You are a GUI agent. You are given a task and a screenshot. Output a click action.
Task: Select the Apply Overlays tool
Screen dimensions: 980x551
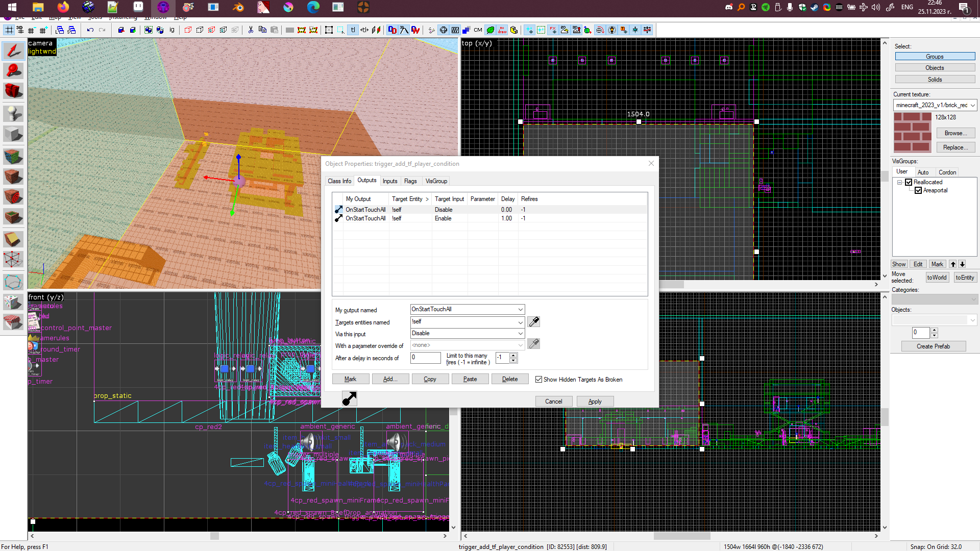13,217
